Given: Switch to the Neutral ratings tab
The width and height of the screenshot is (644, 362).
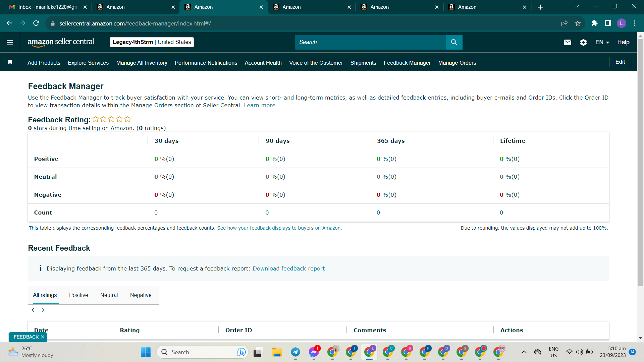Looking at the screenshot, I should (x=109, y=295).
